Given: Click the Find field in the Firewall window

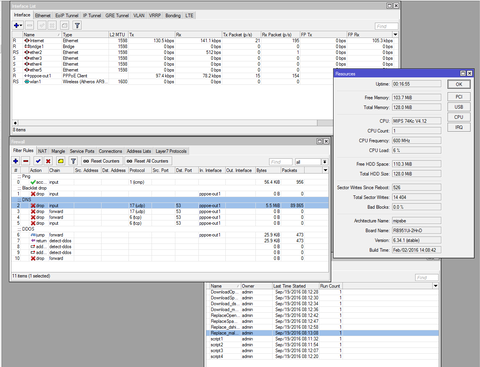Looking at the screenshot, I should 281,162.
